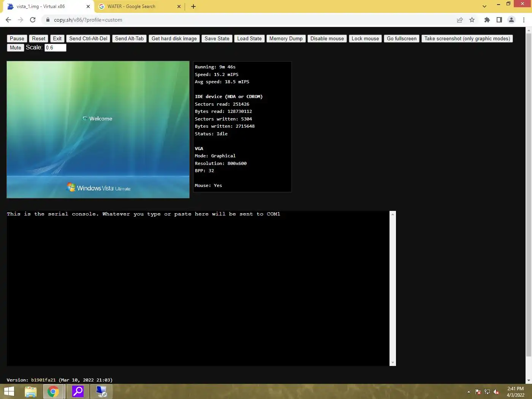Open Chrome three-dot menu

524,20
